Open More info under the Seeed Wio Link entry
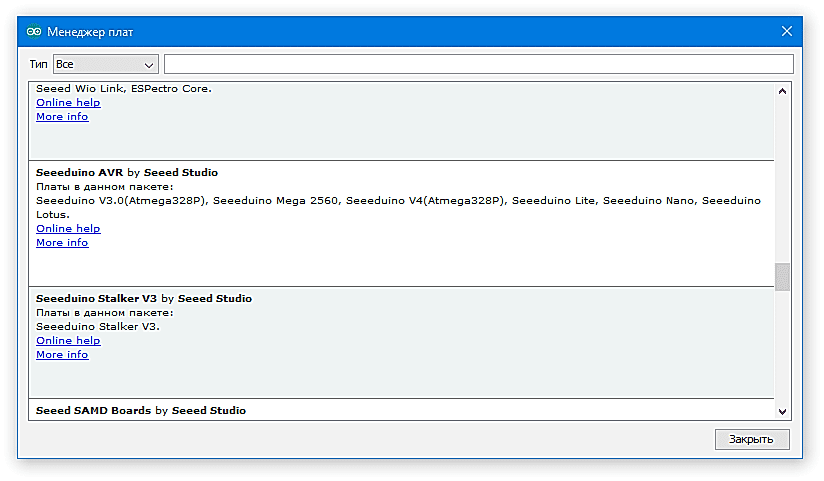This screenshot has width=824, height=481. tap(62, 117)
